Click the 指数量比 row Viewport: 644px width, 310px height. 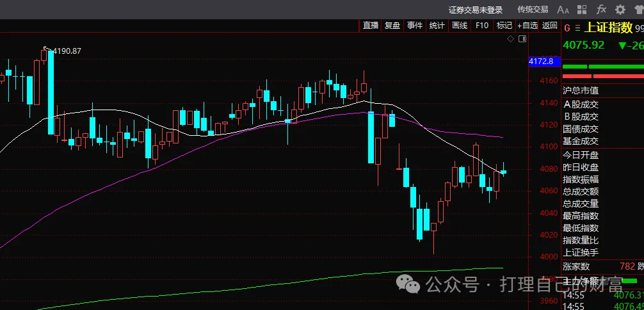pos(602,240)
